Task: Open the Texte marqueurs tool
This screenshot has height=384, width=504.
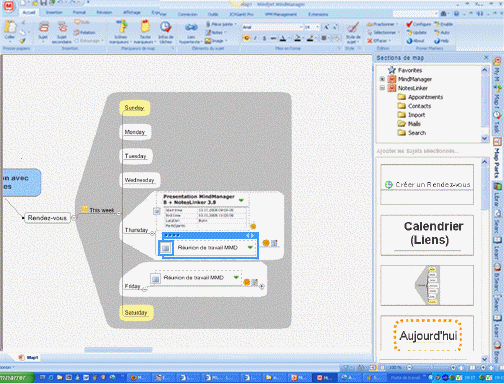Action: point(145,32)
